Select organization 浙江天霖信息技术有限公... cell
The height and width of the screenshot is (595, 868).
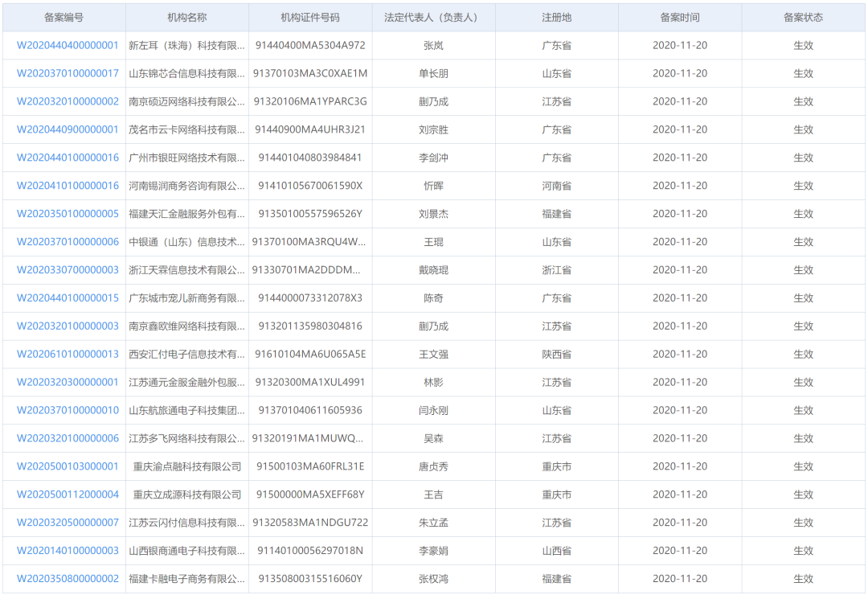click(x=187, y=270)
